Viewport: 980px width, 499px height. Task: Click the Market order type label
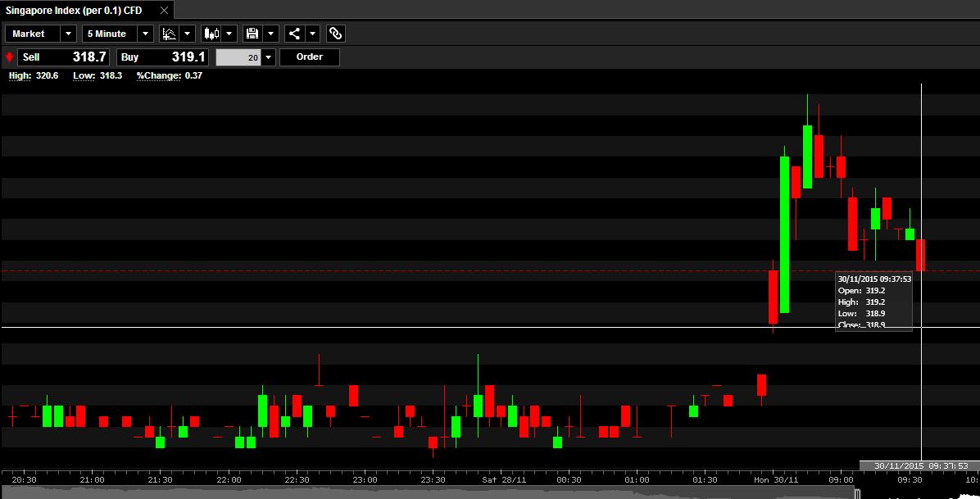point(33,34)
